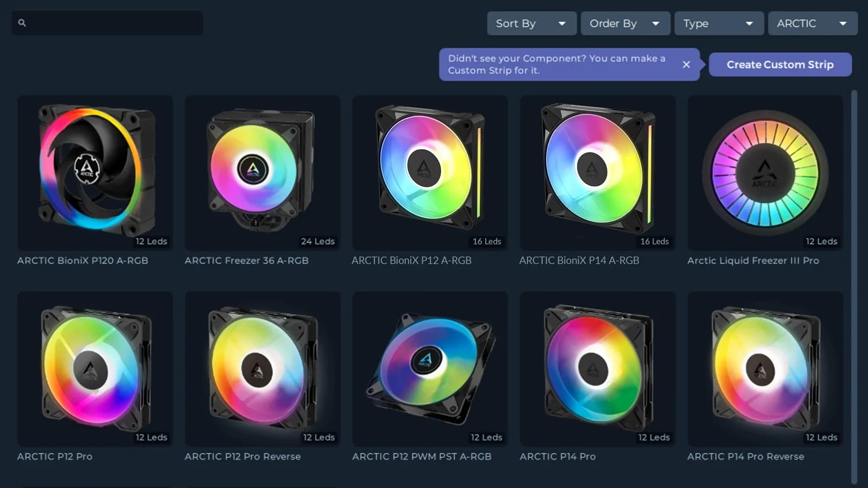This screenshot has height=488, width=868.
Task: Focus the component search input field
Action: coord(107,23)
